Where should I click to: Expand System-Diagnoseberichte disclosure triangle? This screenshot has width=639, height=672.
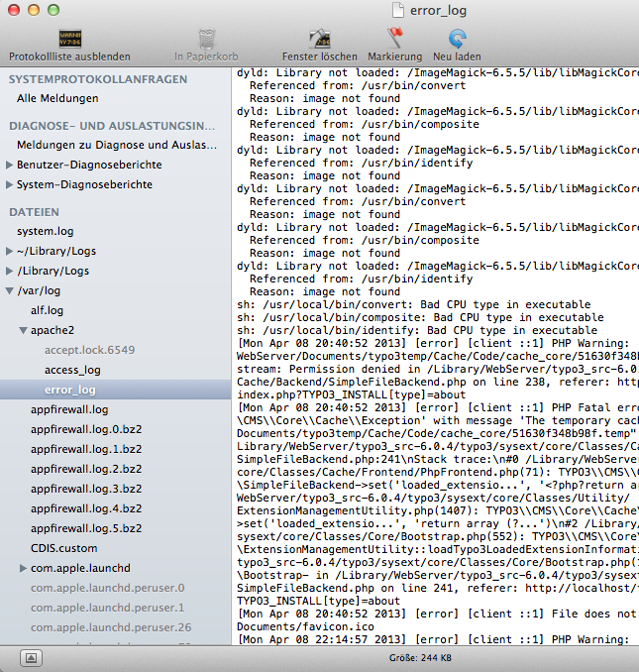click(9, 184)
